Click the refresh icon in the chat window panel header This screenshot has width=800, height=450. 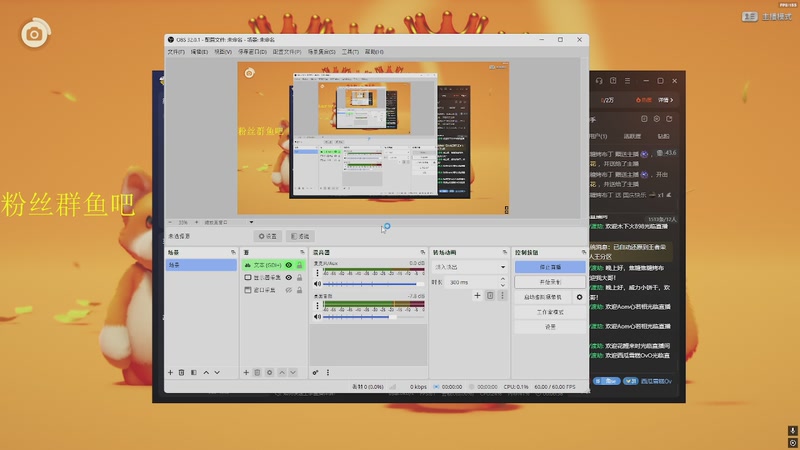click(x=669, y=119)
